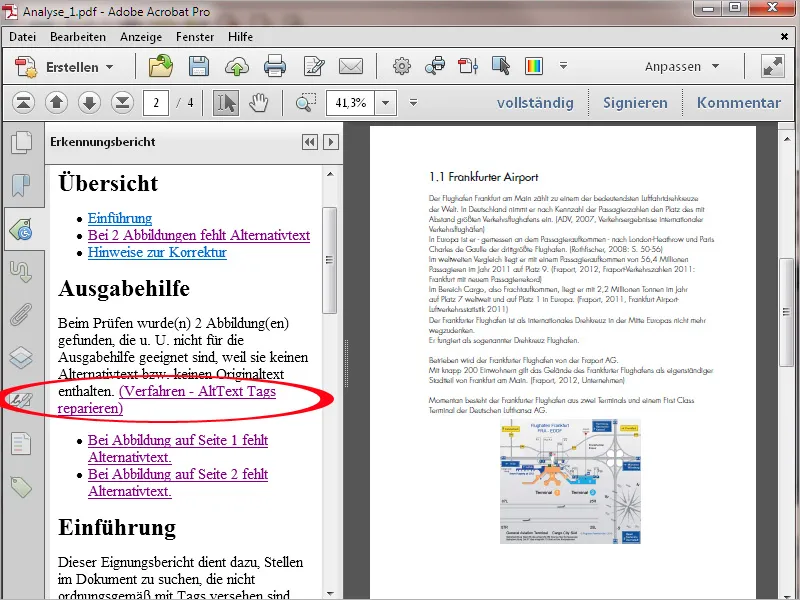Click the marquee zoom magnifier tool
The height and width of the screenshot is (600, 800).
tap(306, 103)
